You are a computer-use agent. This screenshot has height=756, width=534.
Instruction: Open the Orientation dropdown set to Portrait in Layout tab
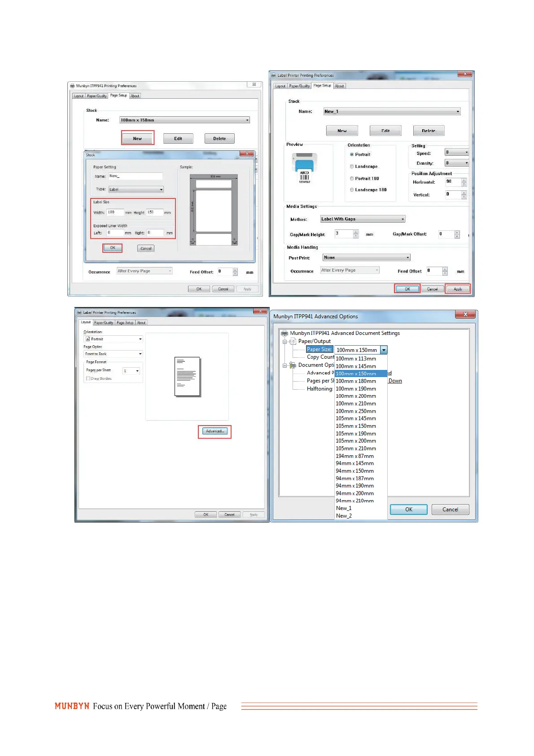point(113,339)
